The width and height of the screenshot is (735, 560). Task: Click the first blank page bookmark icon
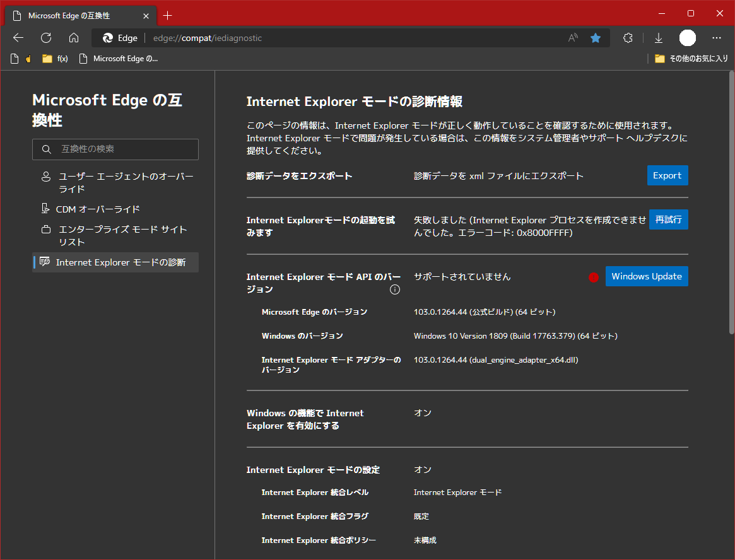coord(15,59)
